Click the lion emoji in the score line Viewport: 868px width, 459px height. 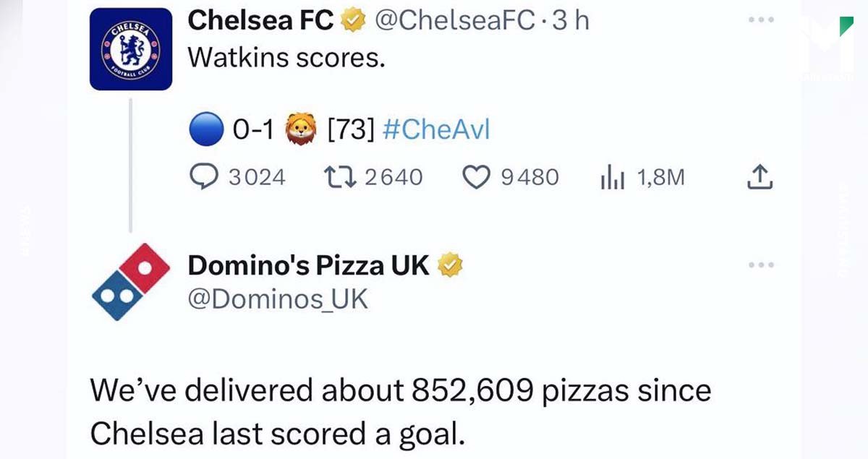coord(301,130)
